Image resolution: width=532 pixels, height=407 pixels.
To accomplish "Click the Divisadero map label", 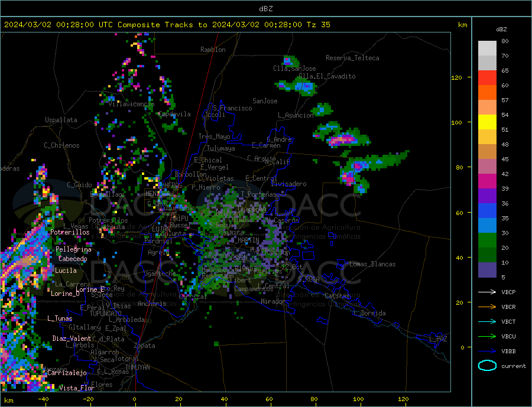I will pos(288,184).
